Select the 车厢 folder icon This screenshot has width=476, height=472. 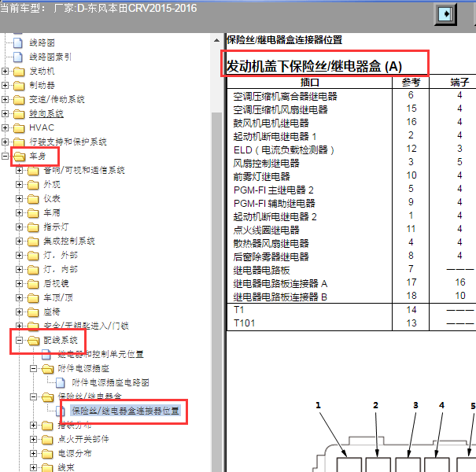click(x=33, y=213)
